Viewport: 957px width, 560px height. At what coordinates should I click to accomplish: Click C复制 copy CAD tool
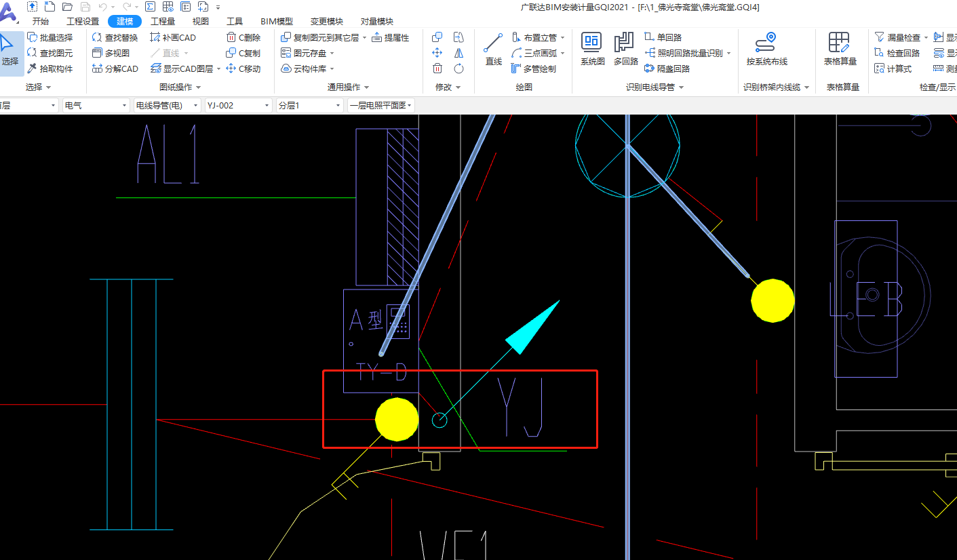[x=243, y=53]
